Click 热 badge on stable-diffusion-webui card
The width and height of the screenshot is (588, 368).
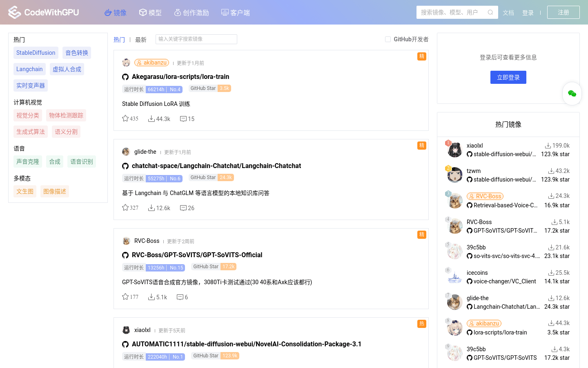(422, 324)
